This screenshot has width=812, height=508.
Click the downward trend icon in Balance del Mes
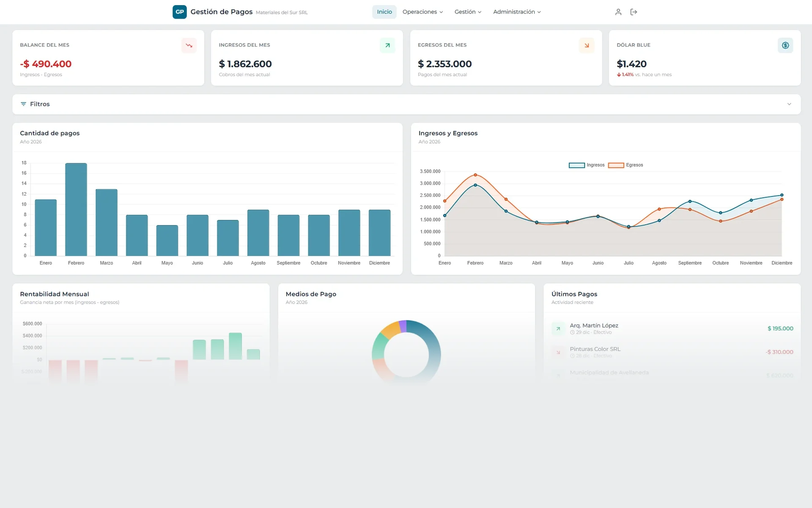click(x=189, y=45)
